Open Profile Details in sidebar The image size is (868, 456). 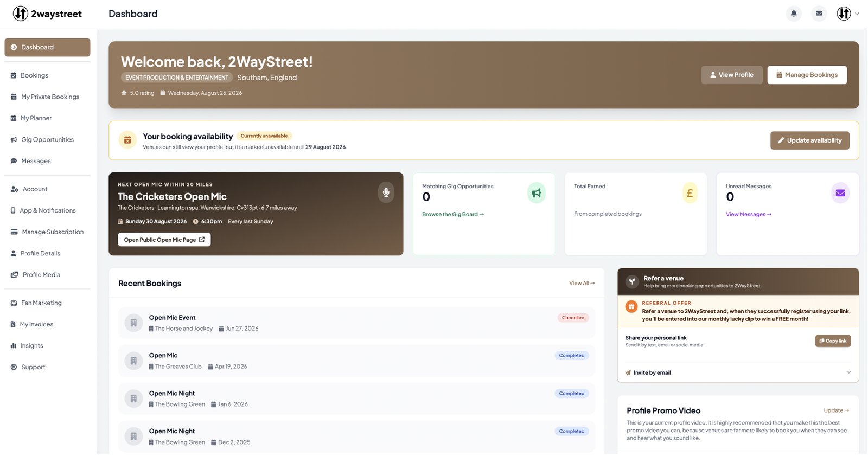point(47,253)
